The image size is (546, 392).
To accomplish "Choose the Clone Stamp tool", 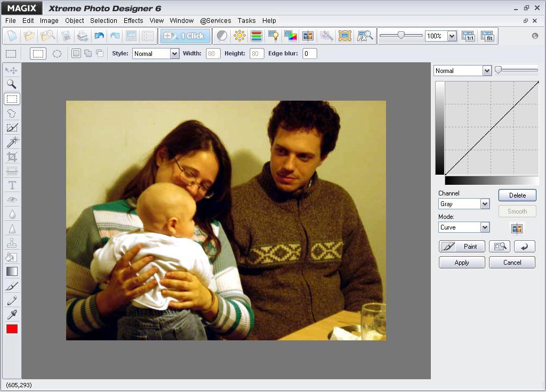I will tap(12, 242).
